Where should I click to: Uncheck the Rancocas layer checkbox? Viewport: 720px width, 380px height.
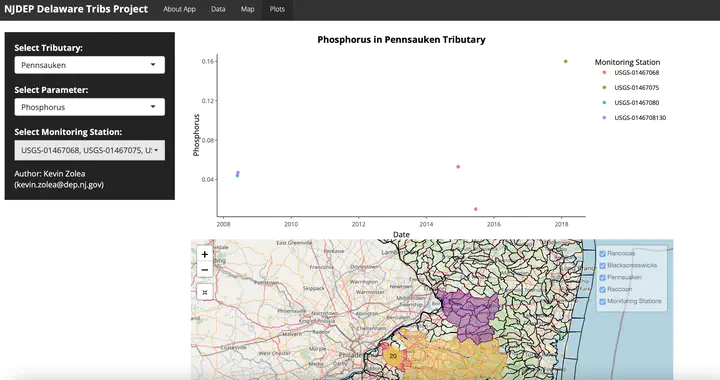coord(602,253)
